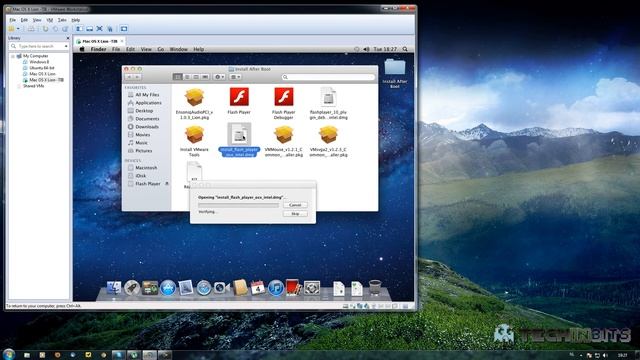Viewport: 640px width, 360px height.
Task: Open the Apple menu
Action: [82, 49]
